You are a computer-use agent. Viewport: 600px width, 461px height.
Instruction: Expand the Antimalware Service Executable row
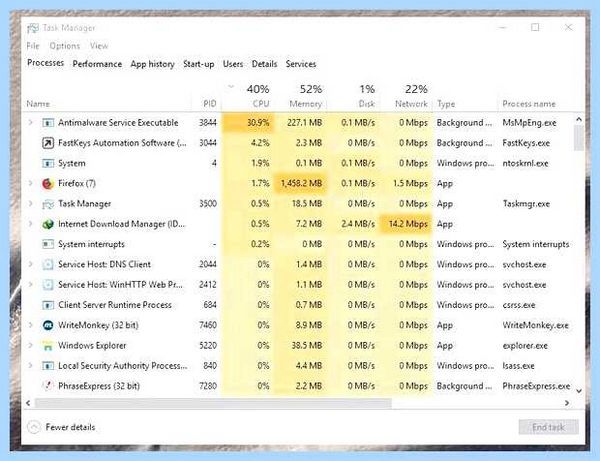coord(30,122)
